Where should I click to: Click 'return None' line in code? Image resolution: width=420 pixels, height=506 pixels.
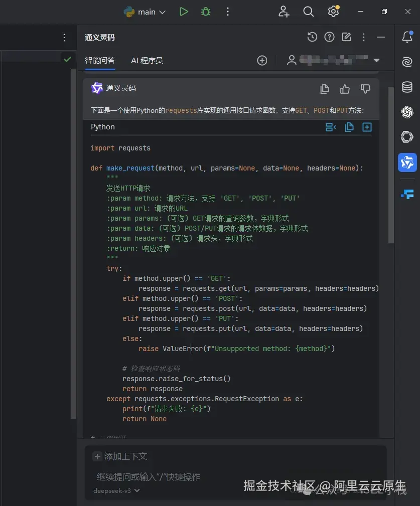(x=145, y=419)
